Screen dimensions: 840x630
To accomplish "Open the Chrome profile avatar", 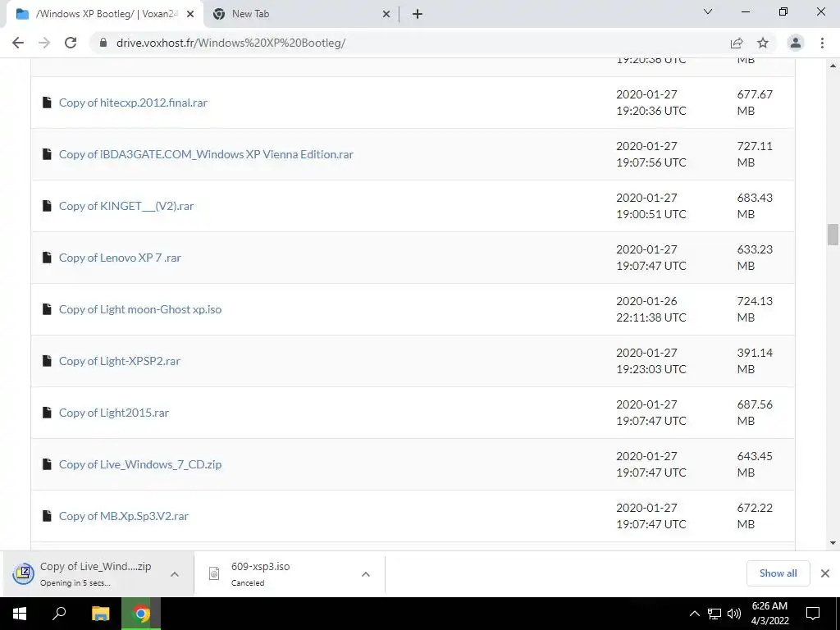I will (x=796, y=43).
